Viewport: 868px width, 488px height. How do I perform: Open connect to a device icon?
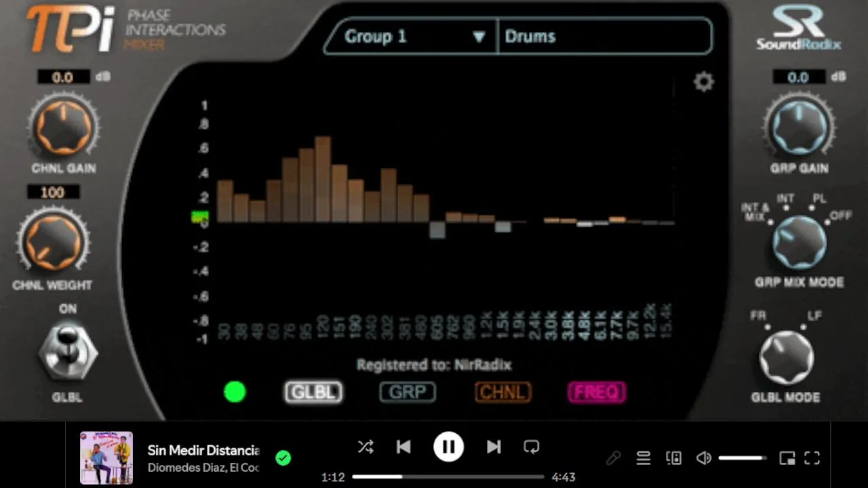coord(673,458)
